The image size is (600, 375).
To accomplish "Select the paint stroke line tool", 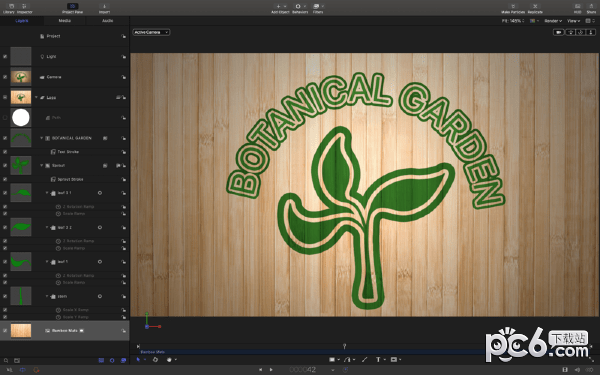I will coord(364,359).
